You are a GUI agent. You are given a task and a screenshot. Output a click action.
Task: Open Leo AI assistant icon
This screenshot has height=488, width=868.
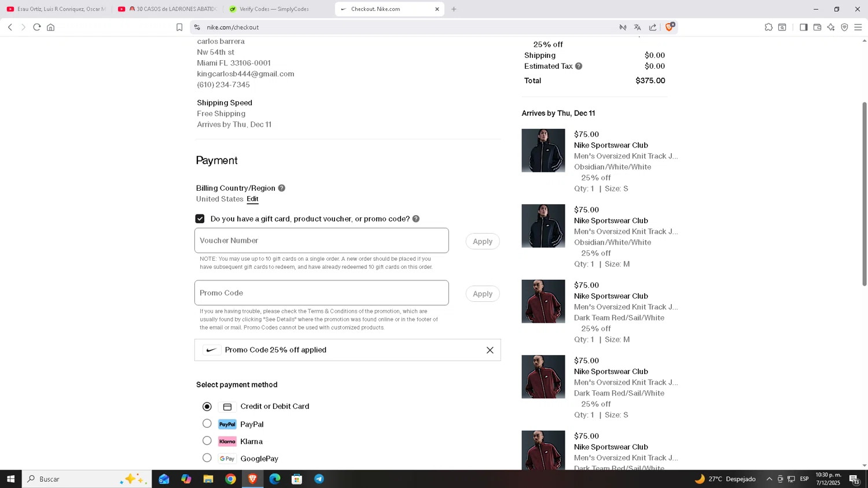click(831, 27)
